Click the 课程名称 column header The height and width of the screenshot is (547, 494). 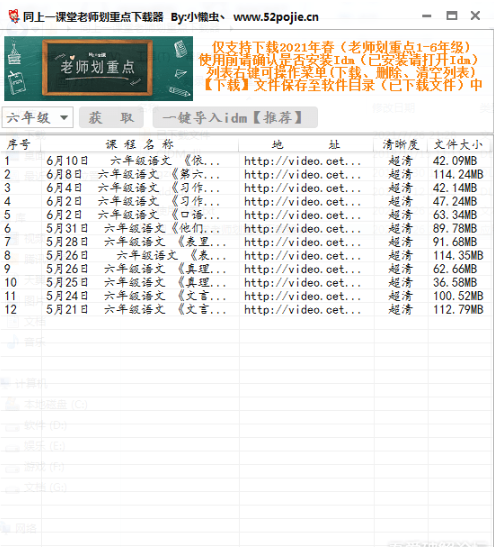[x=140, y=144]
